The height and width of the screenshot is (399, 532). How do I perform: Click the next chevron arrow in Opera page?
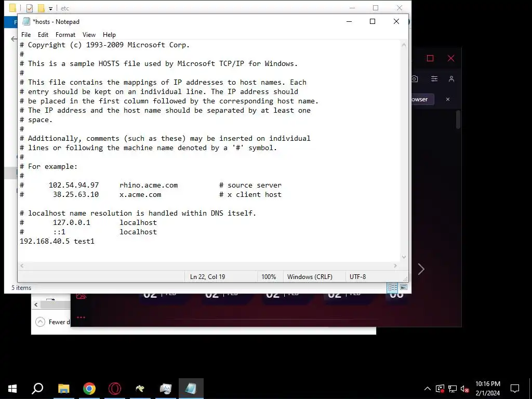(421, 269)
